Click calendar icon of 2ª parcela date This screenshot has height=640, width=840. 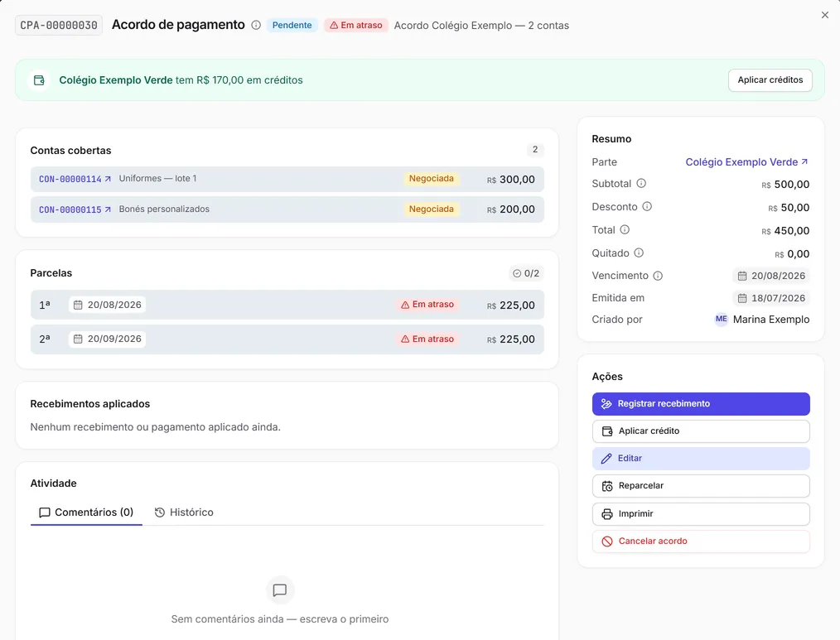(x=78, y=339)
